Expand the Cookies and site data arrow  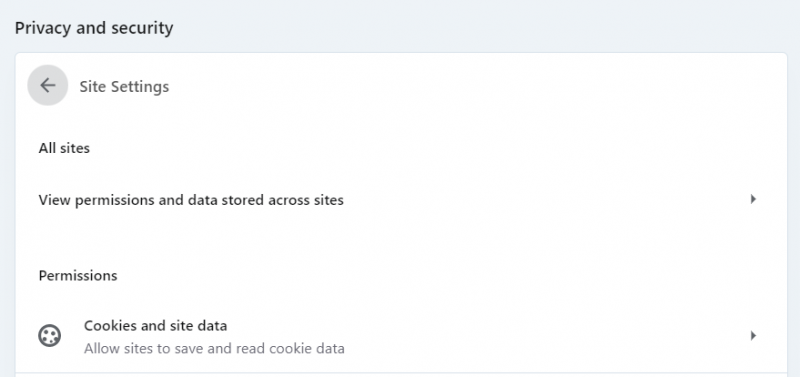coord(753,336)
